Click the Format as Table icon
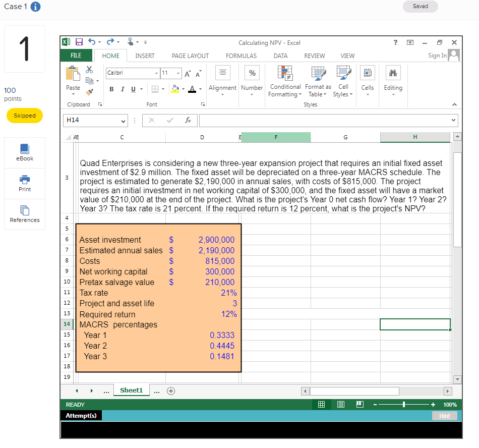This screenshot has width=479, height=448. point(318,73)
